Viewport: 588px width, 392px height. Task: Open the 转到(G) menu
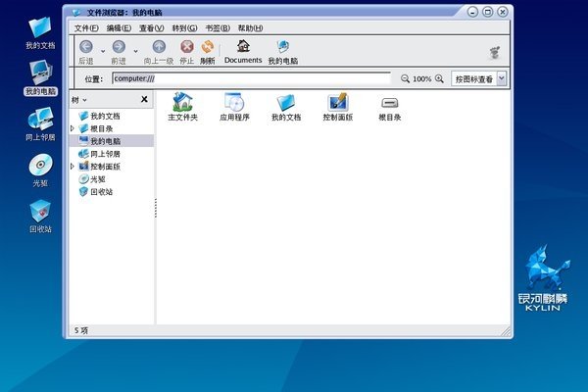click(x=184, y=28)
